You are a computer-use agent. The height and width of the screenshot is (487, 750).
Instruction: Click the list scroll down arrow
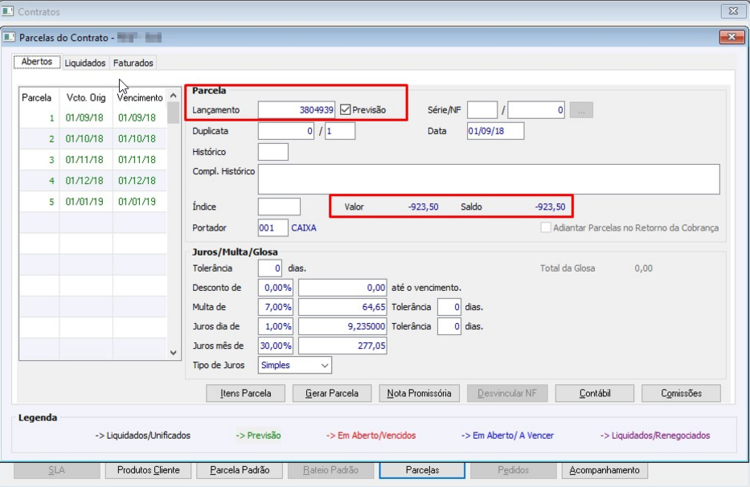pyautogui.click(x=173, y=353)
